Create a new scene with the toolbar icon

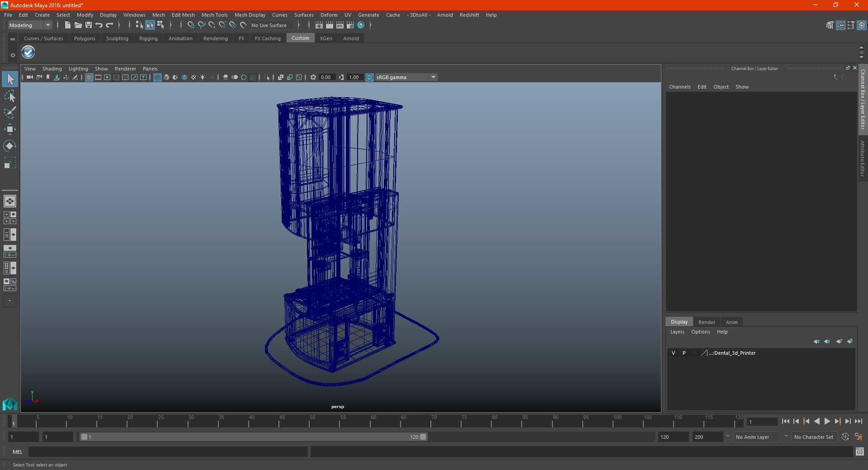click(x=67, y=25)
